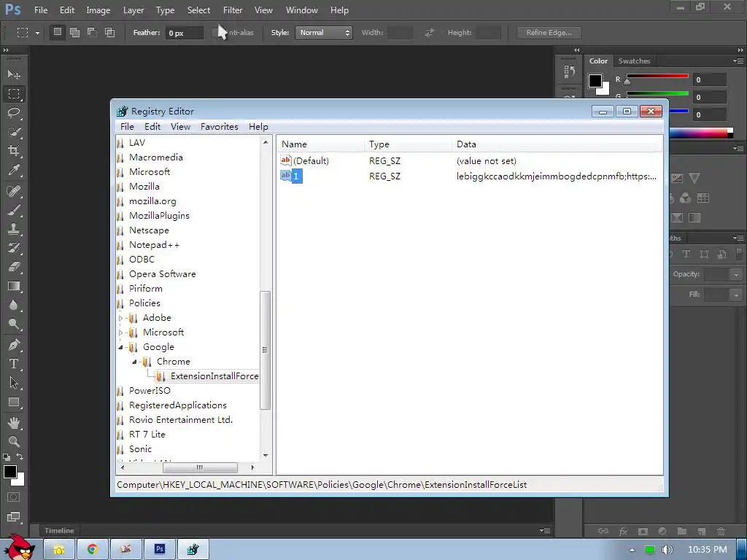Image resolution: width=747 pixels, height=560 pixels.
Task: Click the Refine Edge button
Action: (549, 32)
